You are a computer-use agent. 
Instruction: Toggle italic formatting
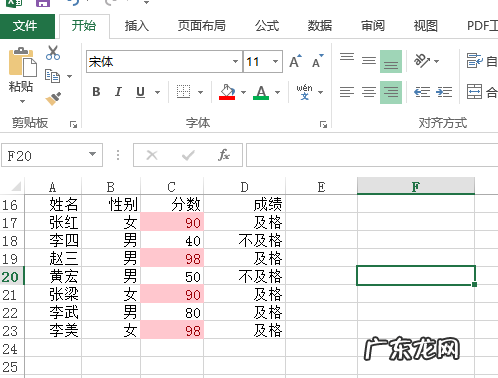tap(118, 92)
